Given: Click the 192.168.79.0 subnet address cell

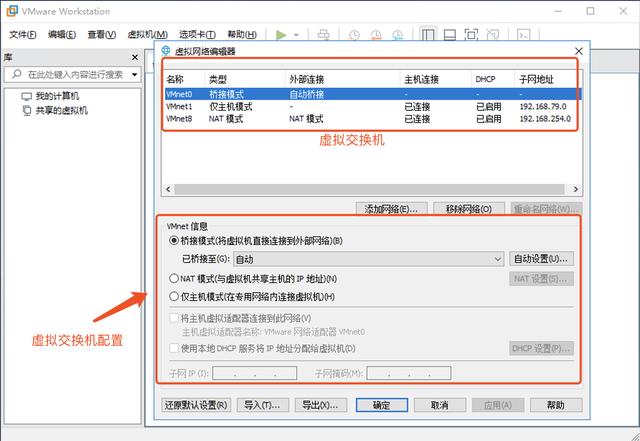Looking at the screenshot, I should [x=543, y=107].
